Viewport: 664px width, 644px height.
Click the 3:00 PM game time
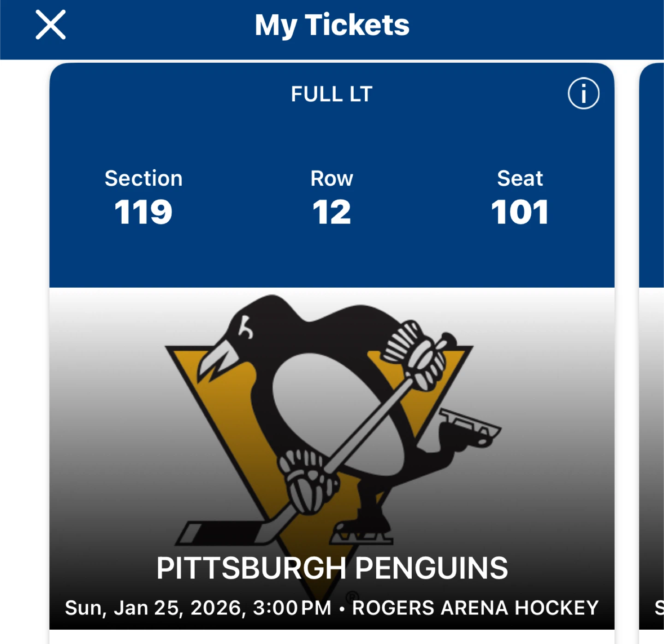(292, 608)
